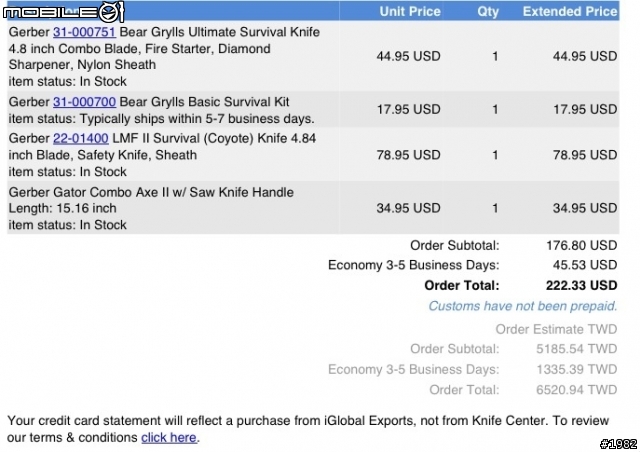
Task: Click the shipping cost 45.53 USD value
Action: (x=584, y=265)
